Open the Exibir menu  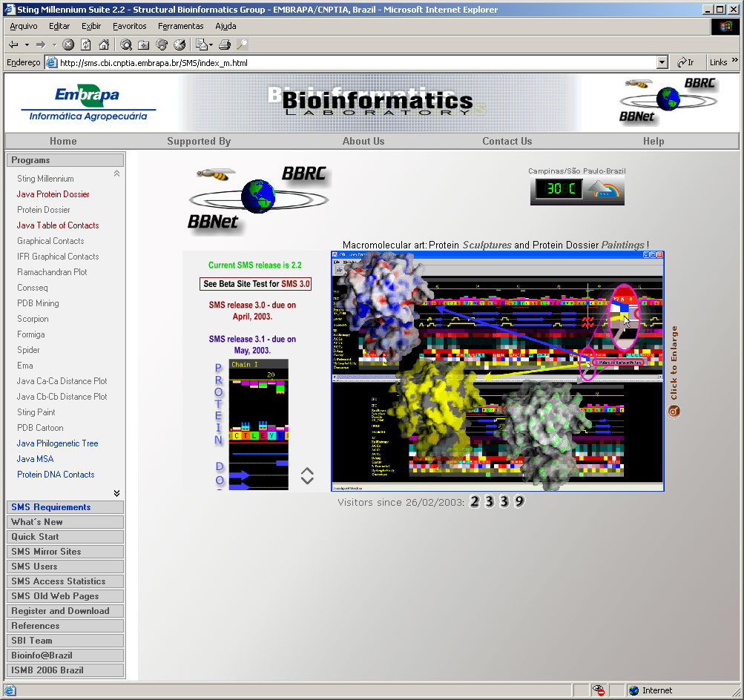pyautogui.click(x=91, y=26)
